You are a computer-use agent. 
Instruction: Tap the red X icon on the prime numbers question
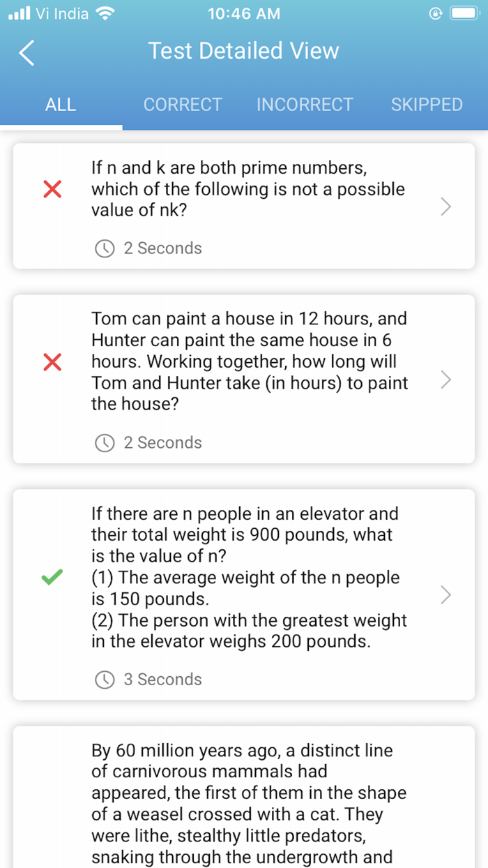(51, 188)
